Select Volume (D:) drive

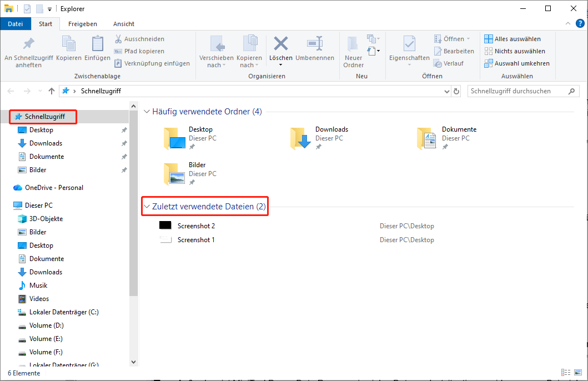click(46, 325)
